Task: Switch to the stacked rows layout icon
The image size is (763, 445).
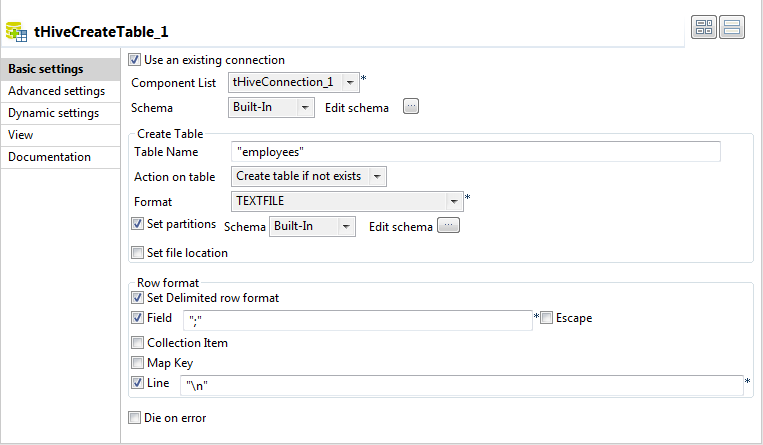Action: [732, 28]
